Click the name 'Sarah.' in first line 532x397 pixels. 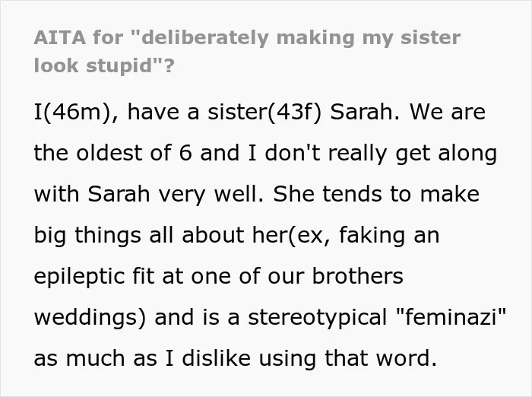366,112
